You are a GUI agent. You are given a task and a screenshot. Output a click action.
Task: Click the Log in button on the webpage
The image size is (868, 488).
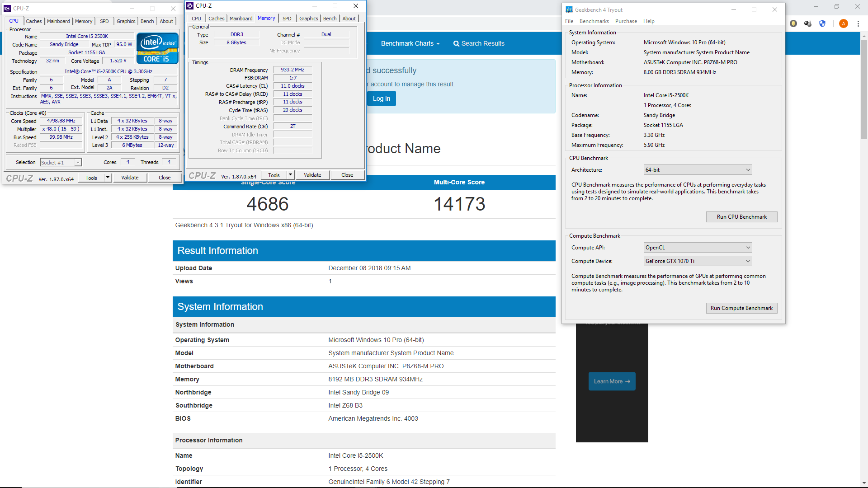click(381, 99)
